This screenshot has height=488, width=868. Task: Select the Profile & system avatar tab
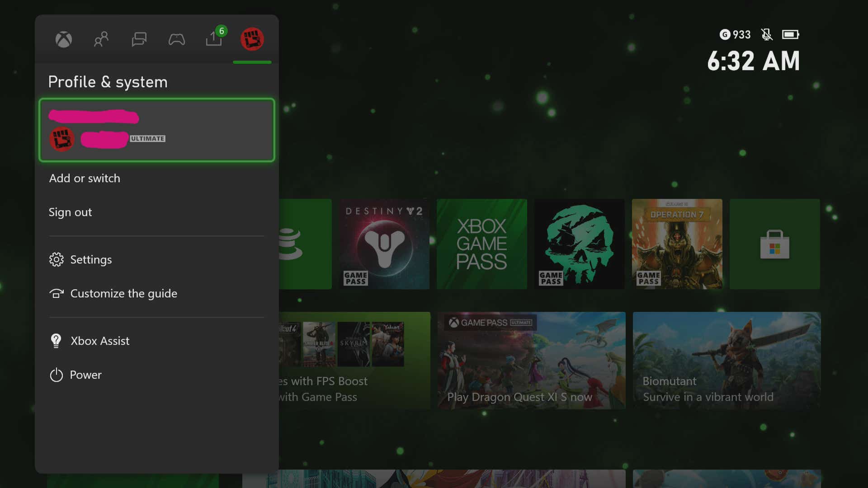252,39
